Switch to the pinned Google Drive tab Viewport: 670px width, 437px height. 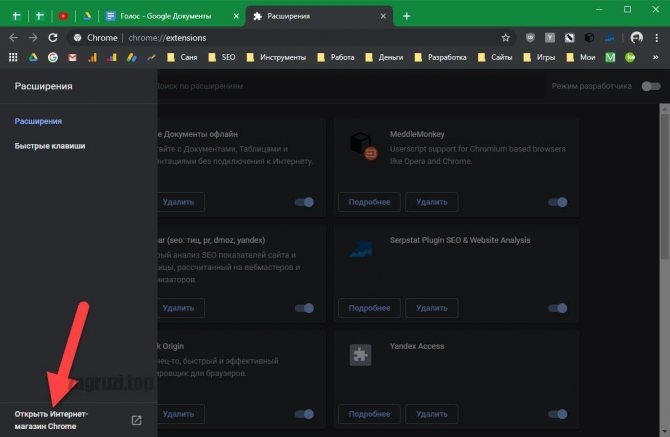click(x=87, y=16)
